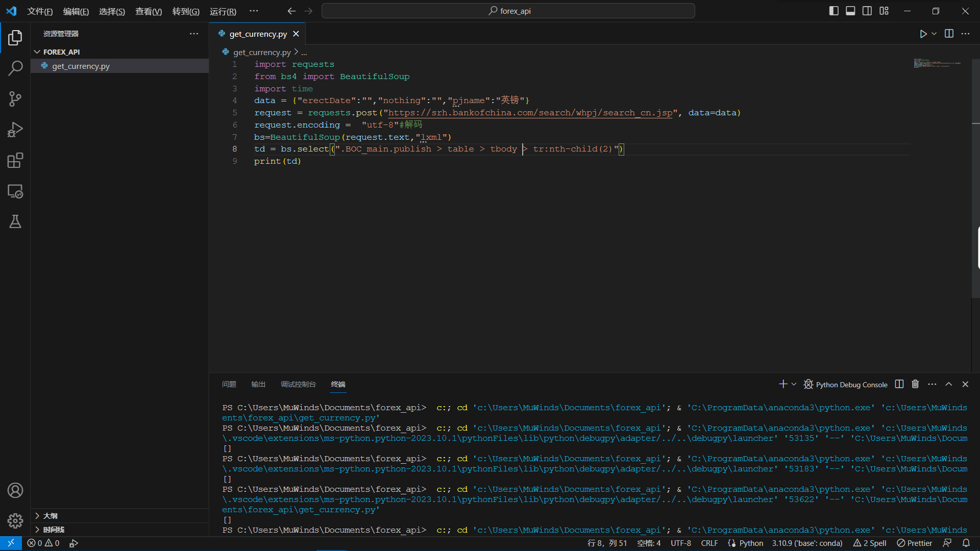980x551 pixels.
Task: Select Python language mode in status bar
Action: pyautogui.click(x=751, y=543)
